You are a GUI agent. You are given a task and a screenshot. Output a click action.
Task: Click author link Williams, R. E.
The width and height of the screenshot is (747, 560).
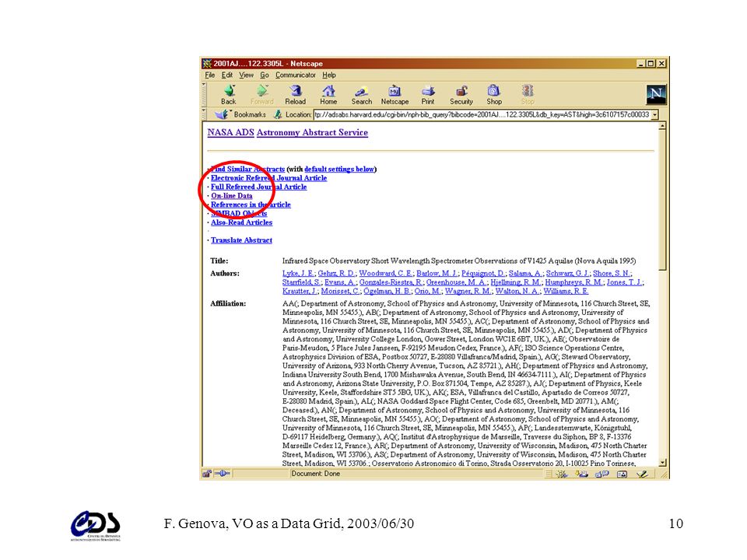[566, 292]
